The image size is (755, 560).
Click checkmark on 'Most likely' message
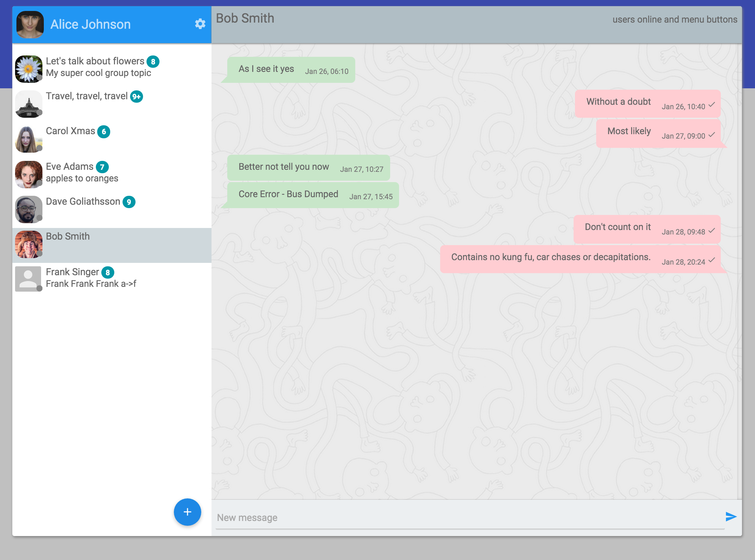[x=712, y=135]
